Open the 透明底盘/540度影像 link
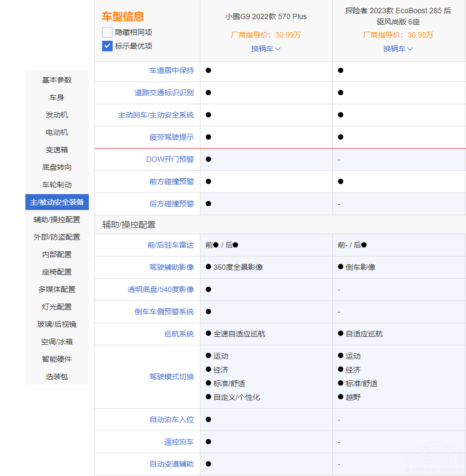The height and width of the screenshot is (476, 466). pos(161,289)
